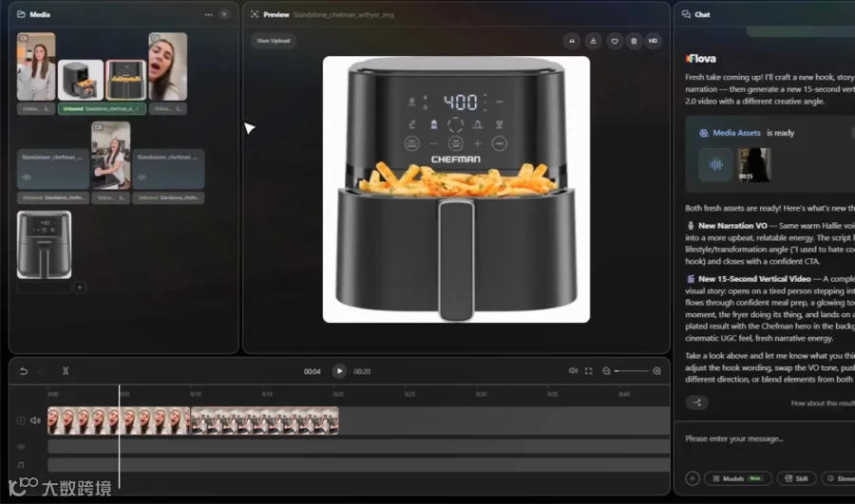Open the Models selector in chat
The height and width of the screenshot is (504, 855).
point(738,478)
